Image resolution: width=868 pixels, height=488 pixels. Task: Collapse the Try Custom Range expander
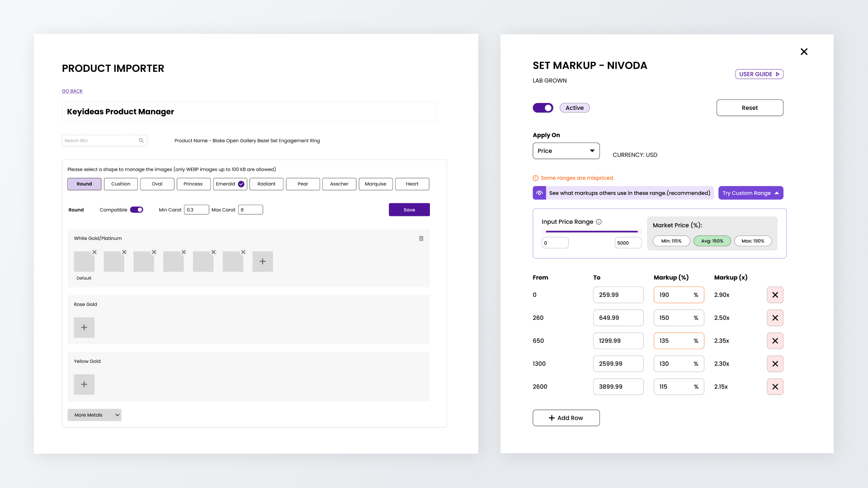750,193
